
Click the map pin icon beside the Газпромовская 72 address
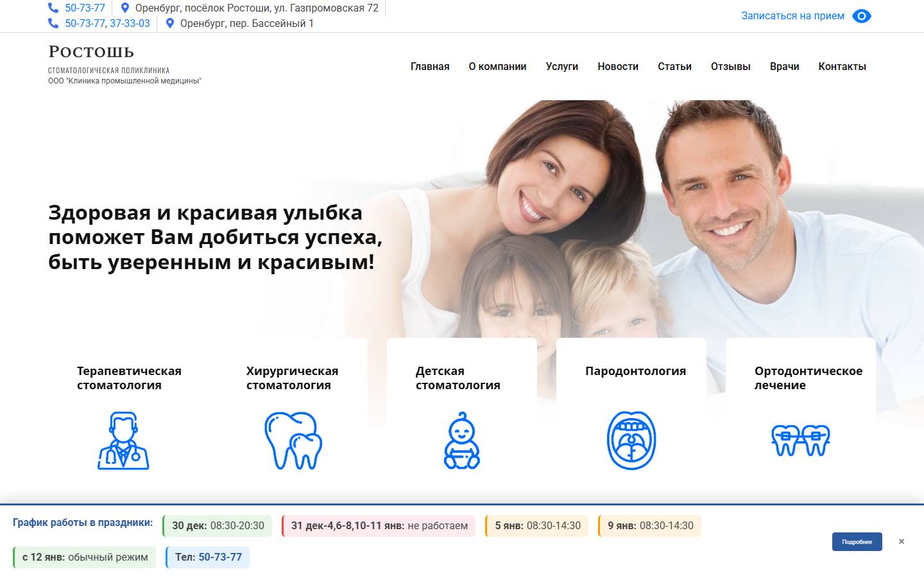pyautogui.click(x=125, y=8)
